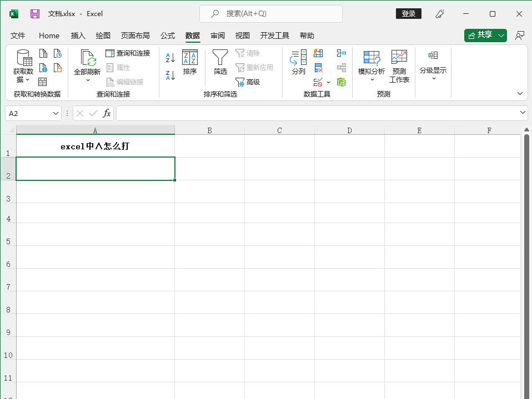
Task: Switch to the 审阅 Review tab
Action: (218, 36)
